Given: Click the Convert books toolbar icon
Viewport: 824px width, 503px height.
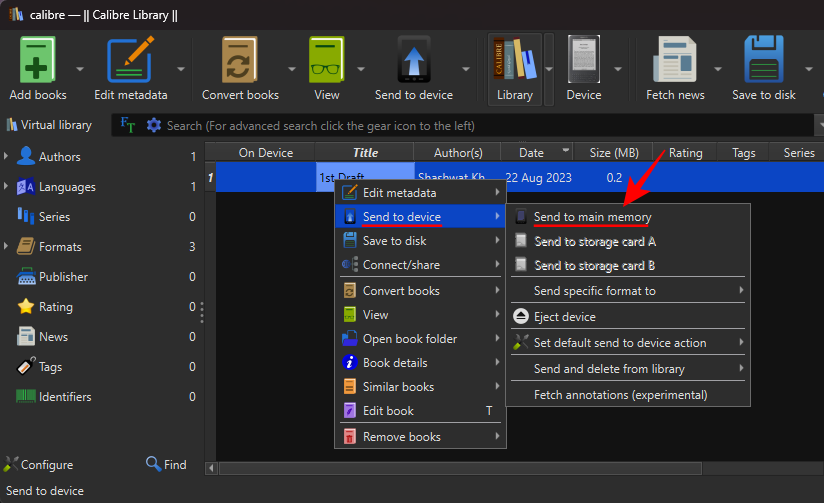Looking at the screenshot, I should point(240,60).
